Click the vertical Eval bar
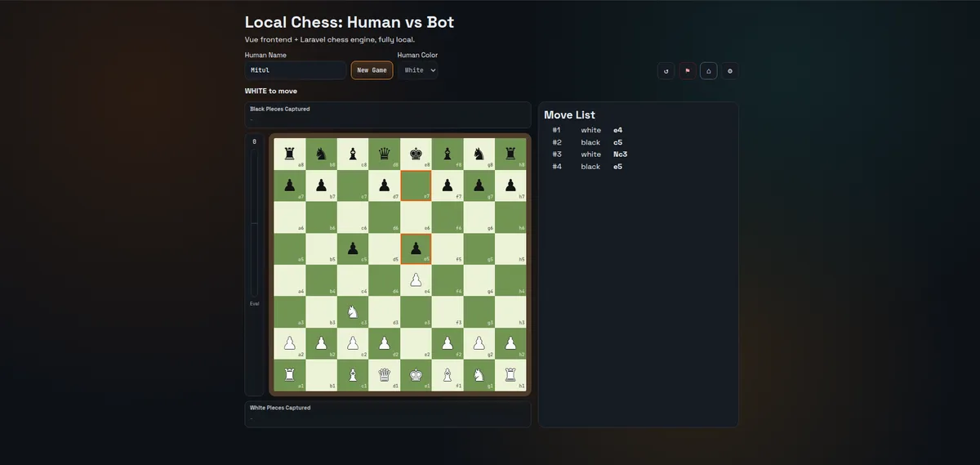 [254, 222]
